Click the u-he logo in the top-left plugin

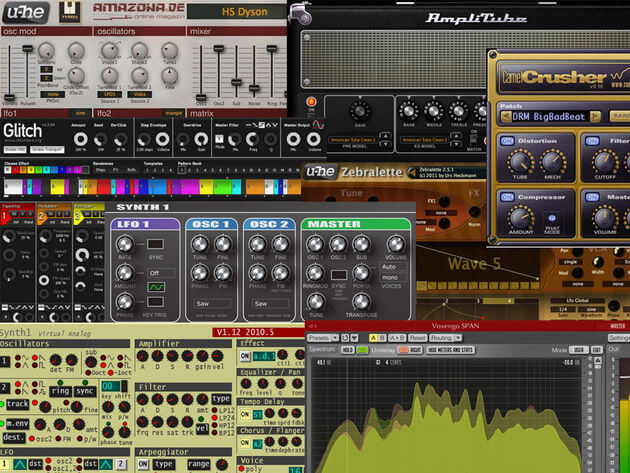pos(25,12)
